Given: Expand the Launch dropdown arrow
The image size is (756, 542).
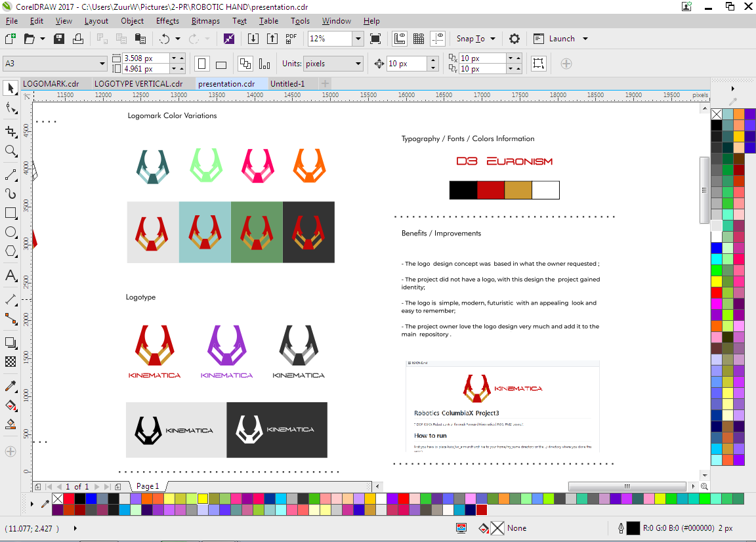Looking at the screenshot, I should click(x=585, y=39).
